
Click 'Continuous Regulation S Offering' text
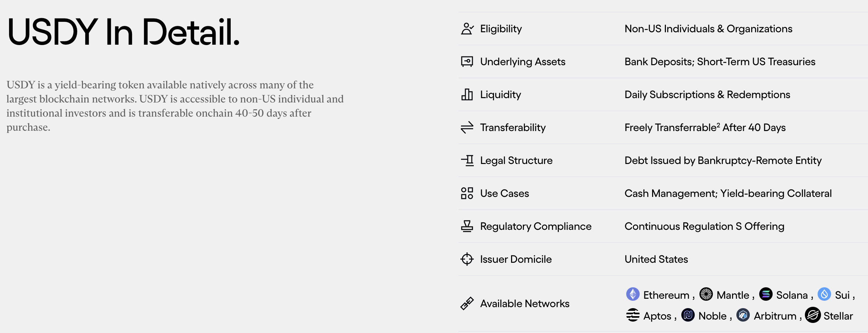click(704, 226)
